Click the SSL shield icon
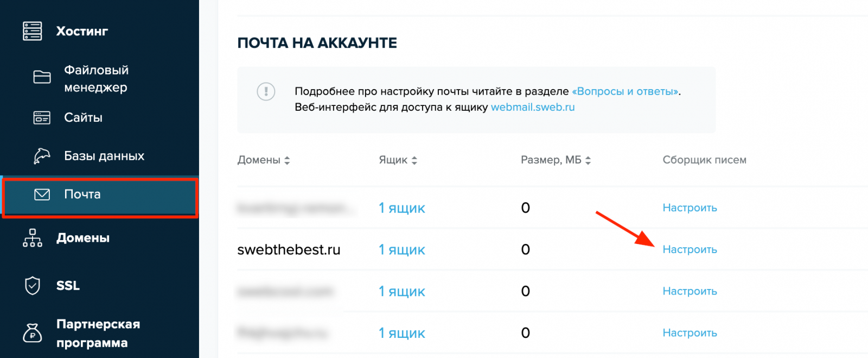Image resolution: width=868 pixels, height=358 pixels. click(x=33, y=285)
